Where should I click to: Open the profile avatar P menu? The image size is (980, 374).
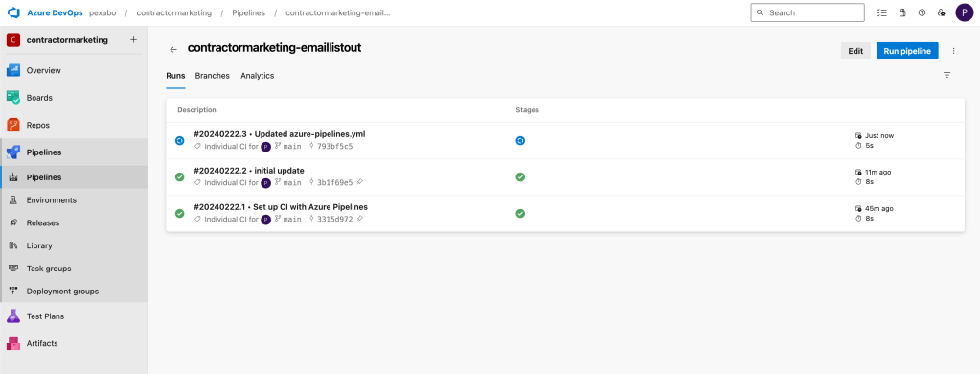[x=965, y=12]
